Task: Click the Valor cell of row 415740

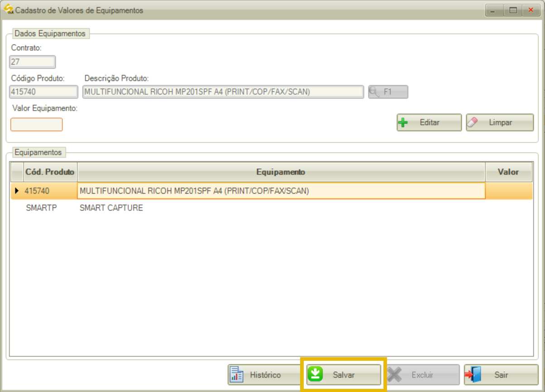Action: click(x=509, y=191)
